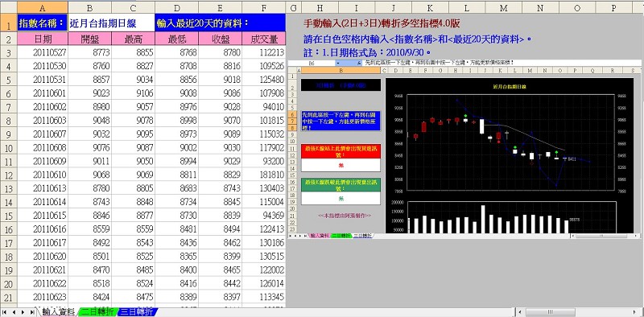Select row 10 header
The width and height of the screenshot is (644, 317).
[8, 147]
